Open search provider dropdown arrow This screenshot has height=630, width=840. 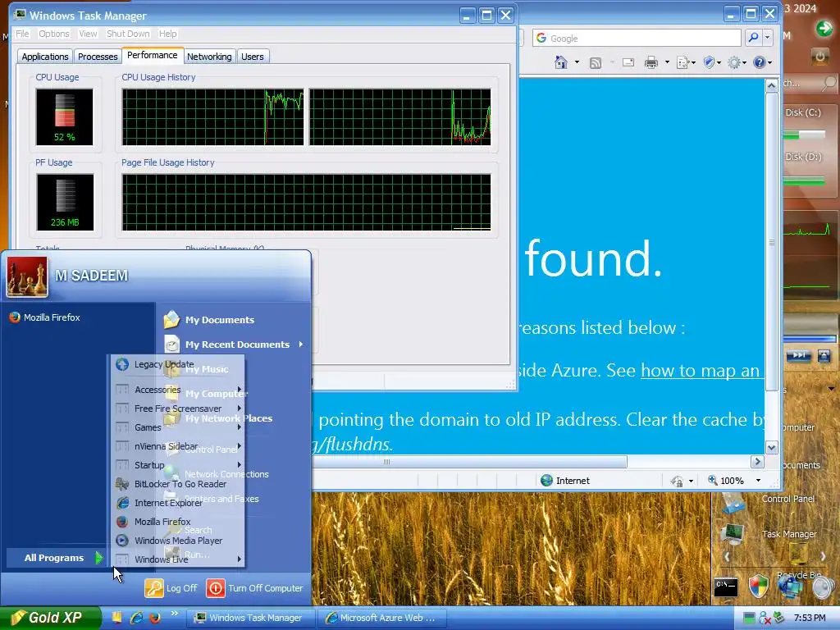point(768,38)
